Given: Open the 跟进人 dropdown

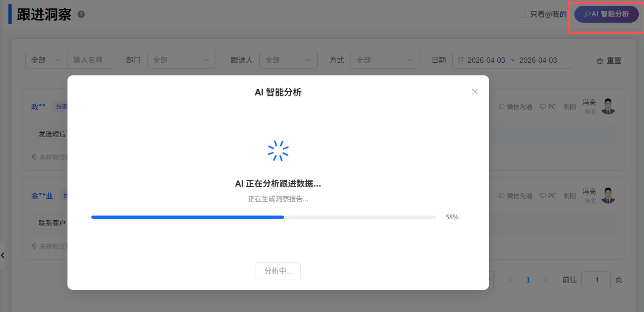Looking at the screenshot, I should (x=288, y=60).
